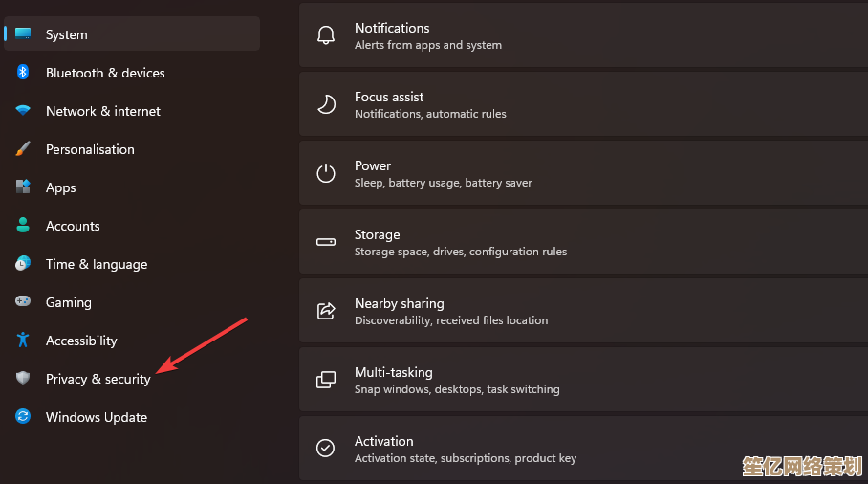Click the Time & language clock icon

coord(23,263)
